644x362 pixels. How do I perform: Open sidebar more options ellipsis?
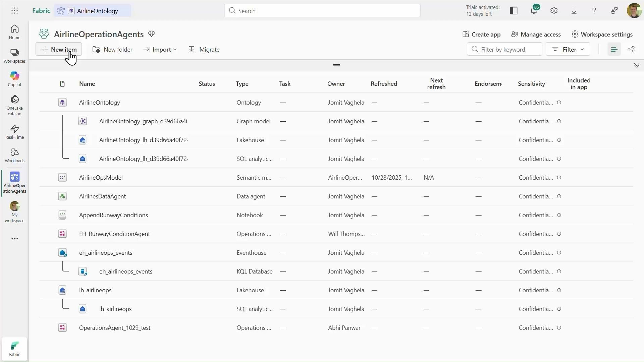pyautogui.click(x=14, y=239)
